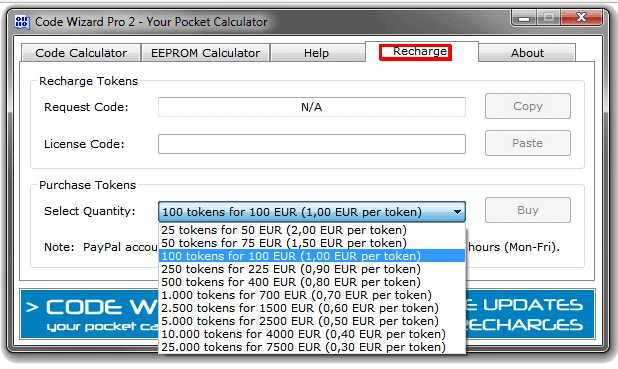Click the Paste button

(528, 143)
